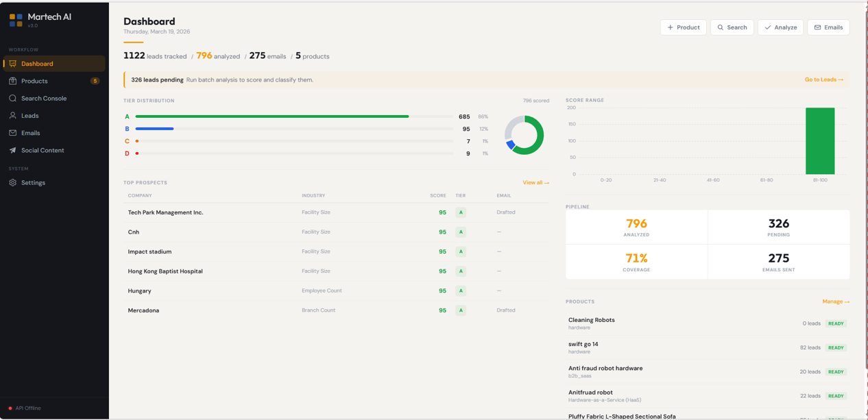
Task: Click the Industry column header
Action: [x=313, y=196]
